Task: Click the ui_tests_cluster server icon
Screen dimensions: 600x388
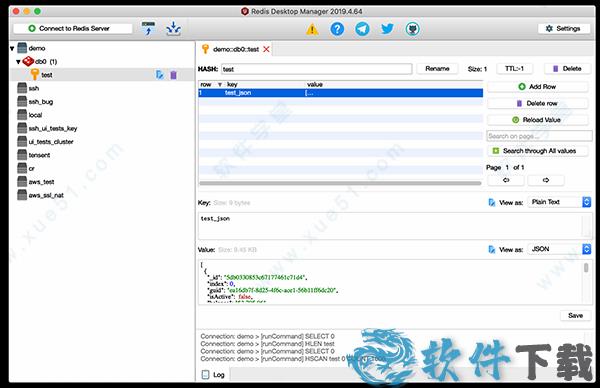Action: point(22,141)
